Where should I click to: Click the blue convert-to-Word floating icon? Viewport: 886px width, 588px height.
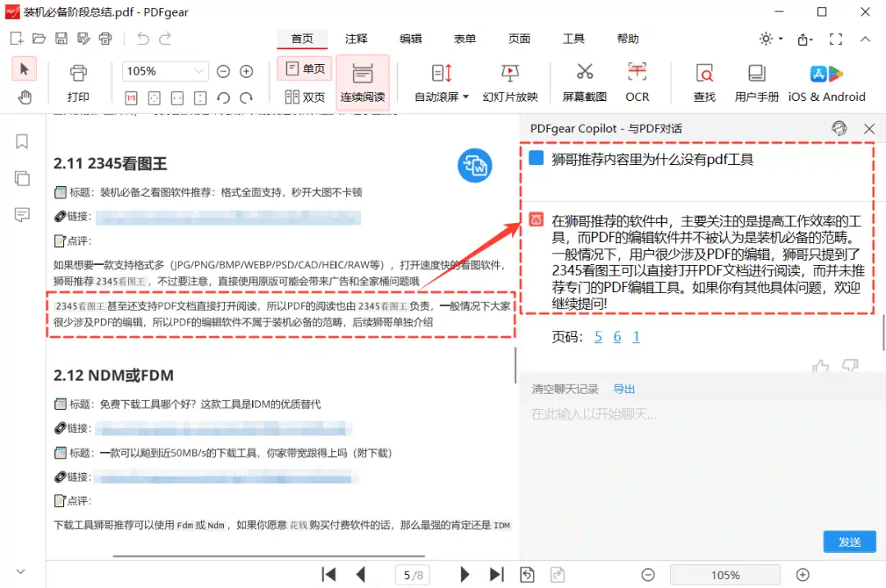point(475,166)
